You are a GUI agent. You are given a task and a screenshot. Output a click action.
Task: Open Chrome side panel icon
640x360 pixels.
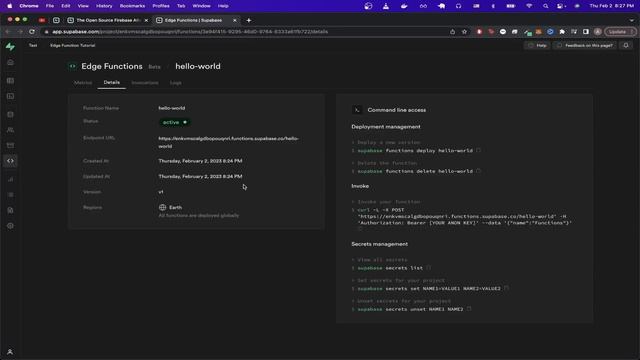[x=586, y=32]
